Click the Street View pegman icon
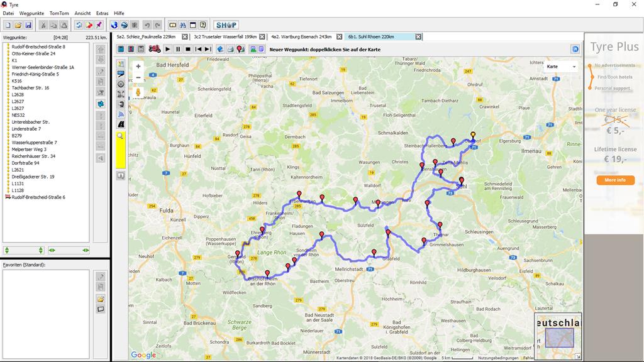The height and width of the screenshot is (362, 644). tap(138, 92)
